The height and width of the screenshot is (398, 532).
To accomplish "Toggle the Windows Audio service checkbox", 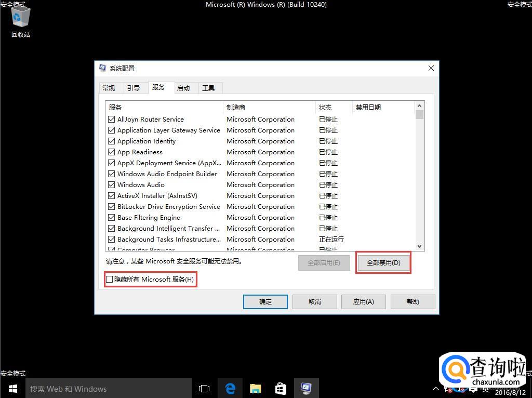I will point(111,184).
